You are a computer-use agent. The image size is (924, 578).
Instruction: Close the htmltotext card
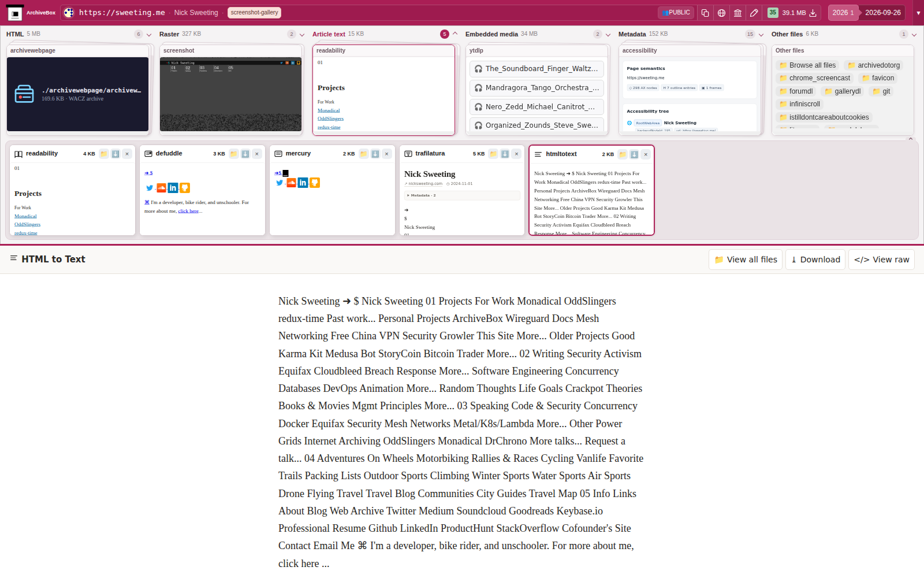click(646, 154)
